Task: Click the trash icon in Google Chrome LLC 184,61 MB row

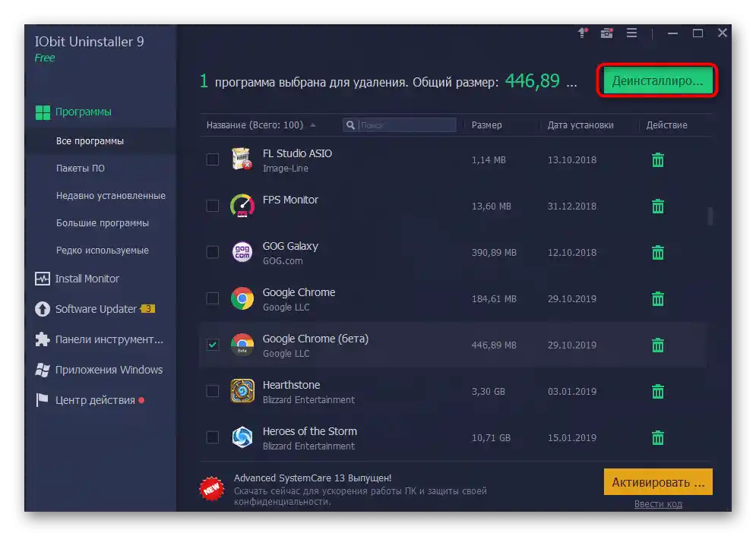Action: pyautogui.click(x=658, y=298)
